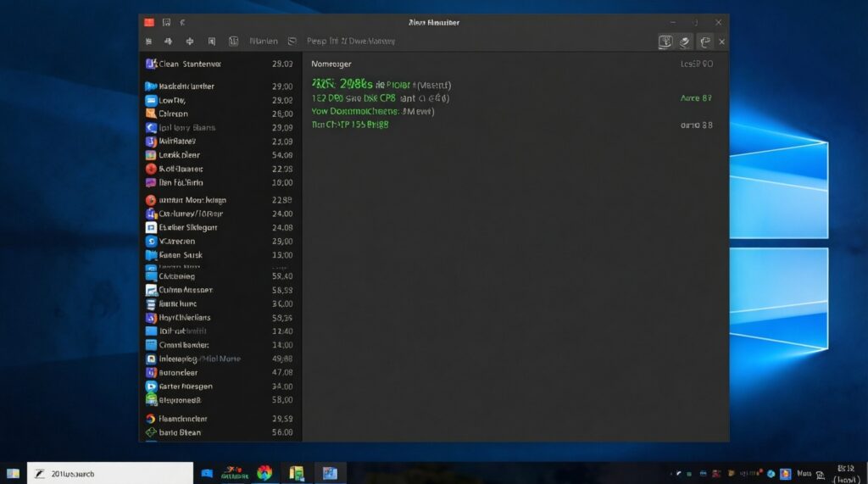Image resolution: width=868 pixels, height=484 pixels.
Task: Click the first green text line in details panel
Action: [381, 85]
